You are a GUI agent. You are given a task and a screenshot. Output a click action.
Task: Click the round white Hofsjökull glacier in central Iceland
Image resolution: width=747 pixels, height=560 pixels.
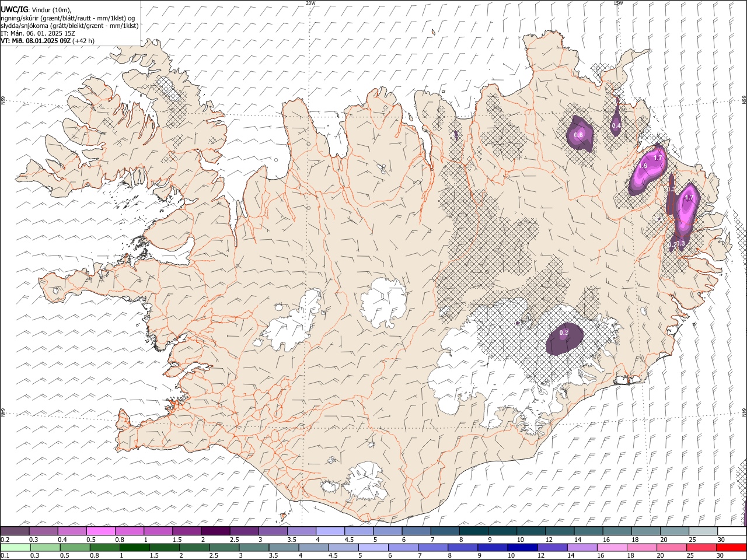(x=383, y=302)
